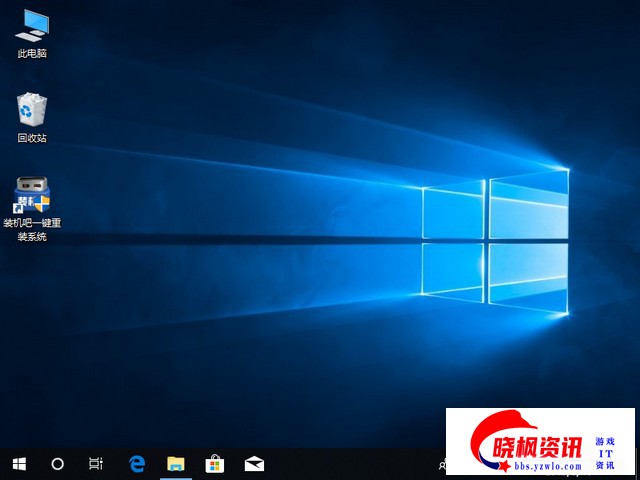Image resolution: width=640 pixels, height=480 pixels.
Task: Click the People icon in the system tray
Action: point(442,465)
